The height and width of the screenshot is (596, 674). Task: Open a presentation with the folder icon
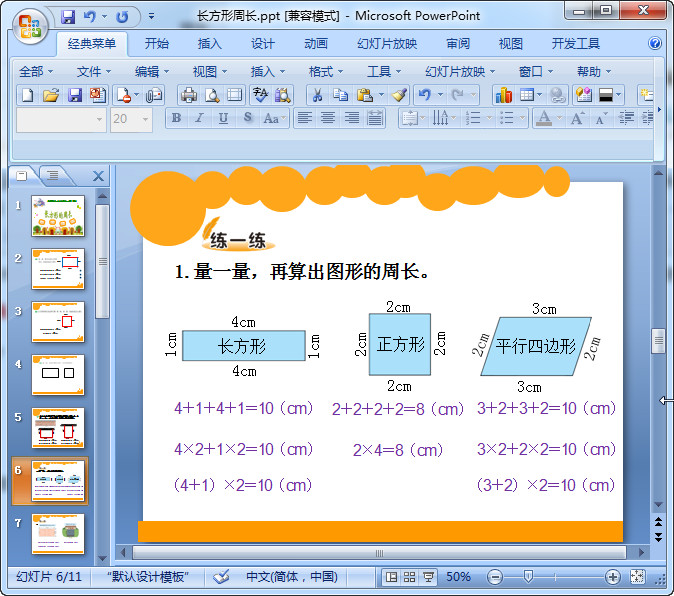(51, 95)
